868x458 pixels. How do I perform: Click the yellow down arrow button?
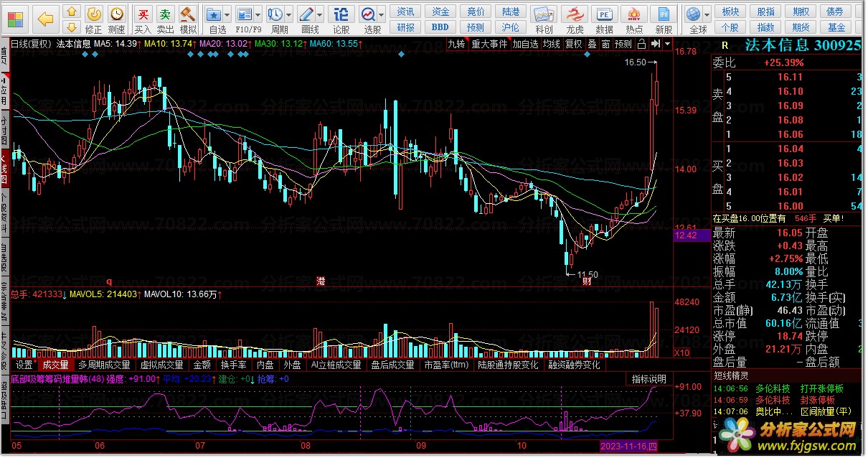(72, 27)
